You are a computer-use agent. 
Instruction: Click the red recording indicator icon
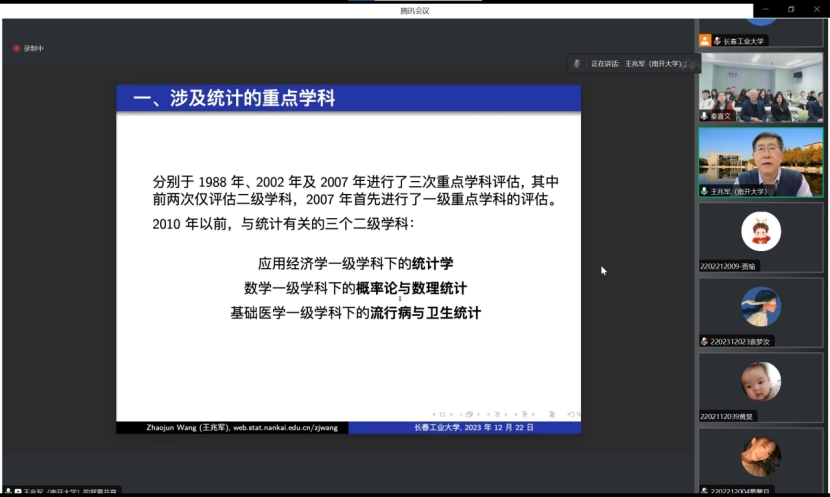(x=17, y=48)
